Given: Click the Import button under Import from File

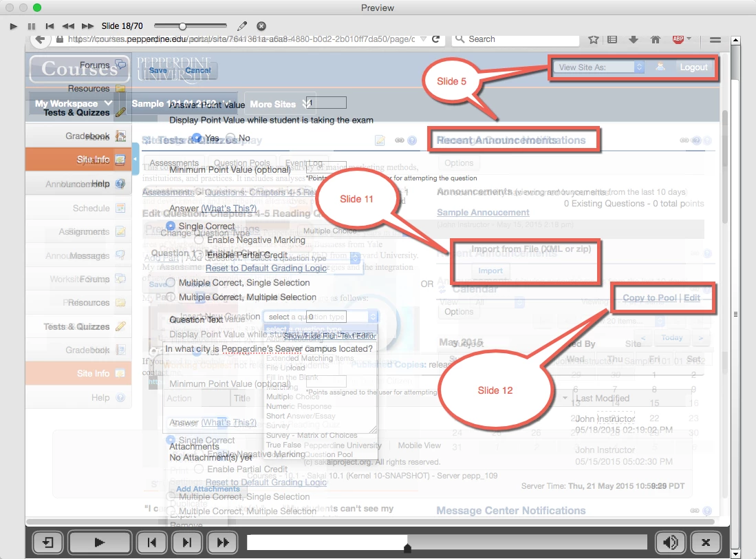Looking at the screenshot, I should coord(490,271).
